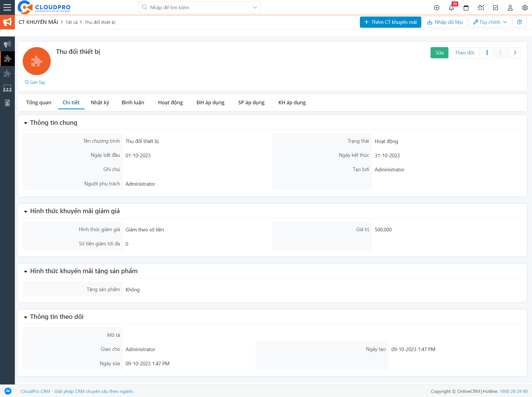Image resolution: width=532 pixels, height=397 pixels.
Task: Select the gray megaphone sidebar icon
Action: 7,44
